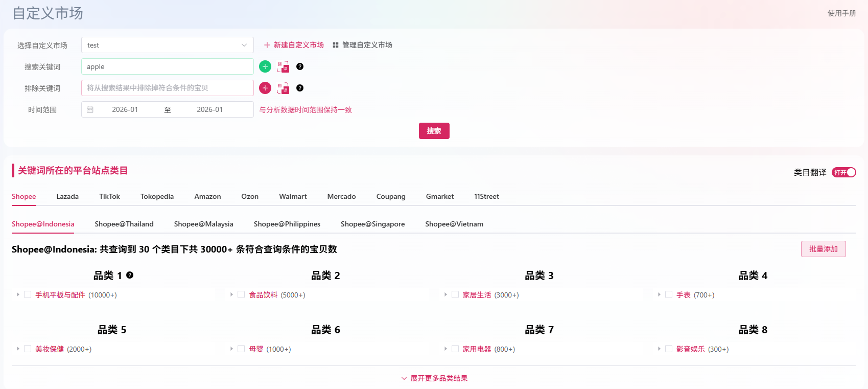Switch to the Gmarket platform tab
868x389 pixels.
(x=440, y=196)
